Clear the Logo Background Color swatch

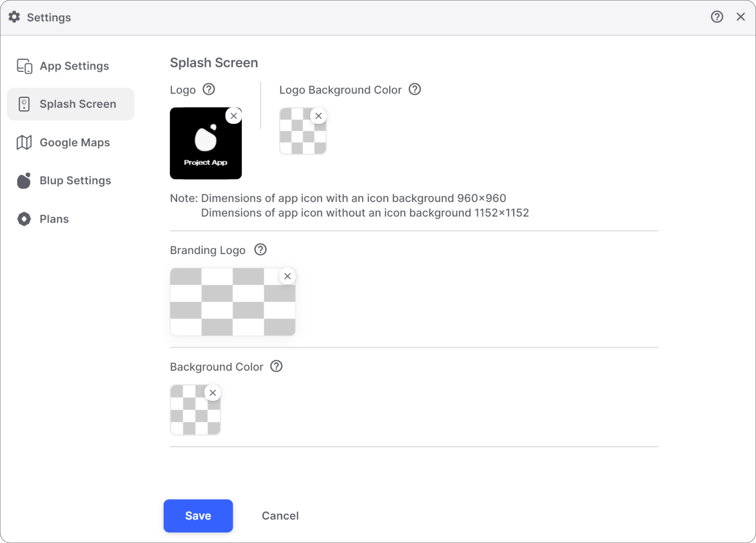coord(318,116)
